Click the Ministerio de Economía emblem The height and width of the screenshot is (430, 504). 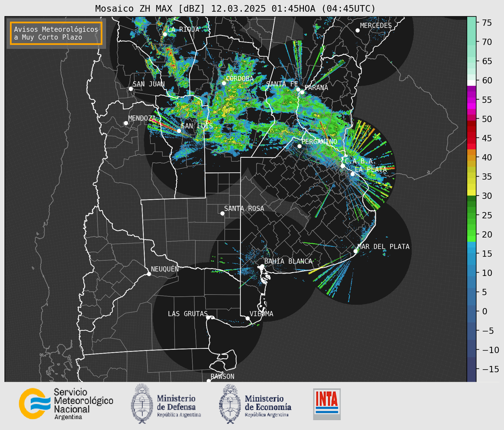point(230,404)
